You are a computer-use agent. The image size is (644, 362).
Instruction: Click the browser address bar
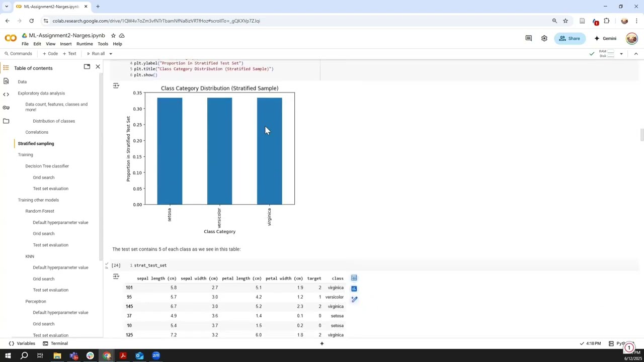(x=297, y=21)
